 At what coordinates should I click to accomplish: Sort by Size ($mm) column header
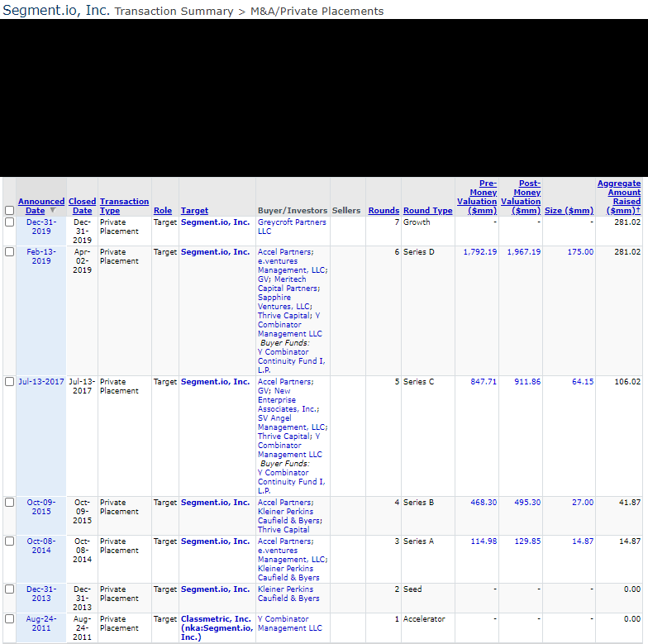click(x=569, y=210)
